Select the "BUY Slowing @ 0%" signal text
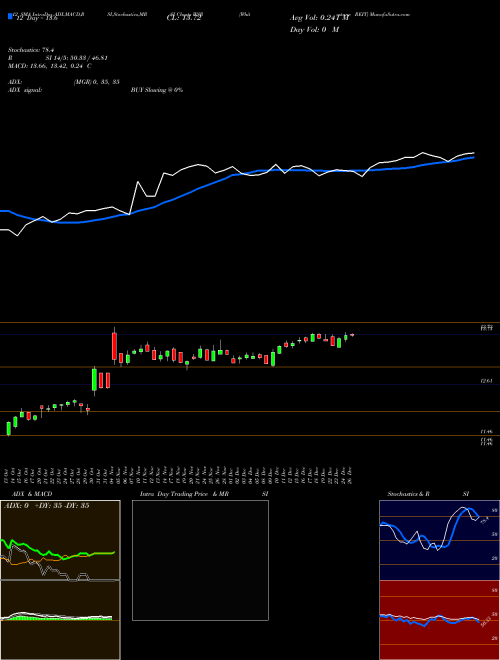The height and width of the screenshot is (660, 500). pos(157,90)
